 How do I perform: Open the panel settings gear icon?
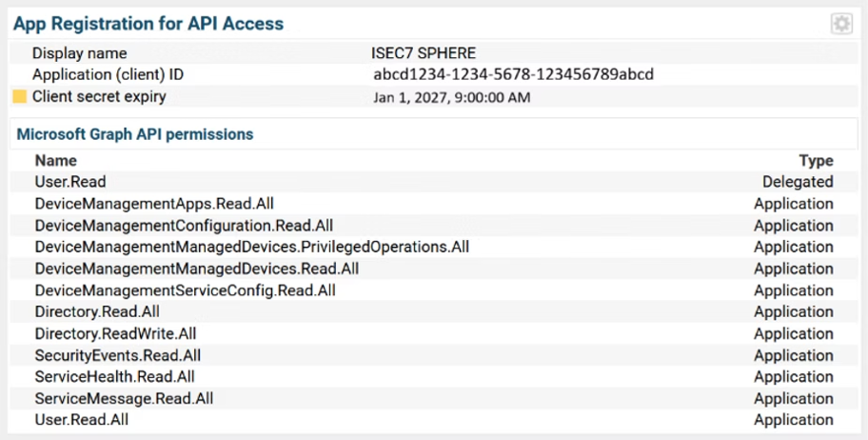(841, 24)
